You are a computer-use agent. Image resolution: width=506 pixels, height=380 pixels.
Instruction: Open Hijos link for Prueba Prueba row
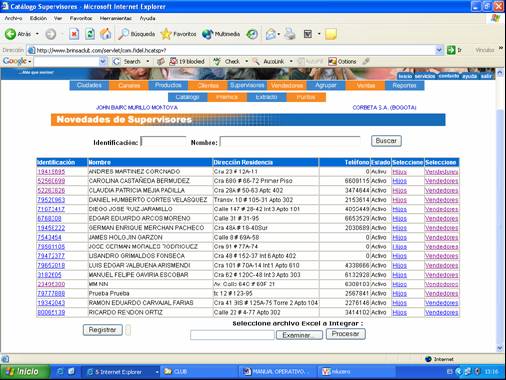399,294
